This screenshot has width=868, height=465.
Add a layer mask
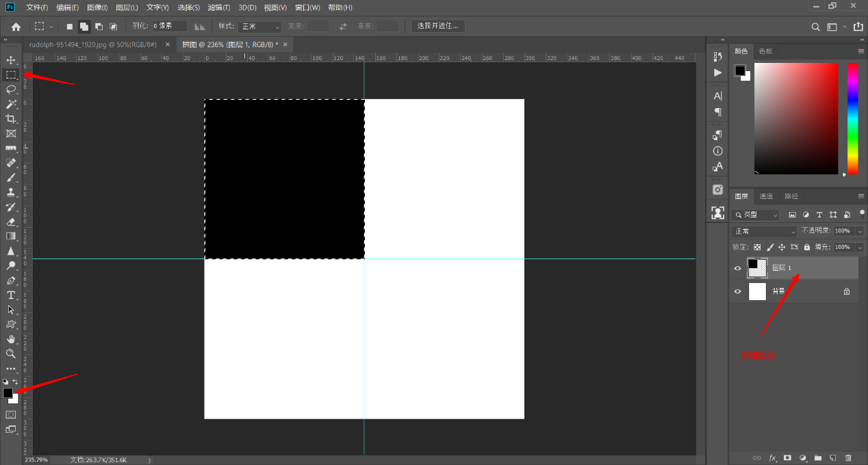tap(788, 457)
